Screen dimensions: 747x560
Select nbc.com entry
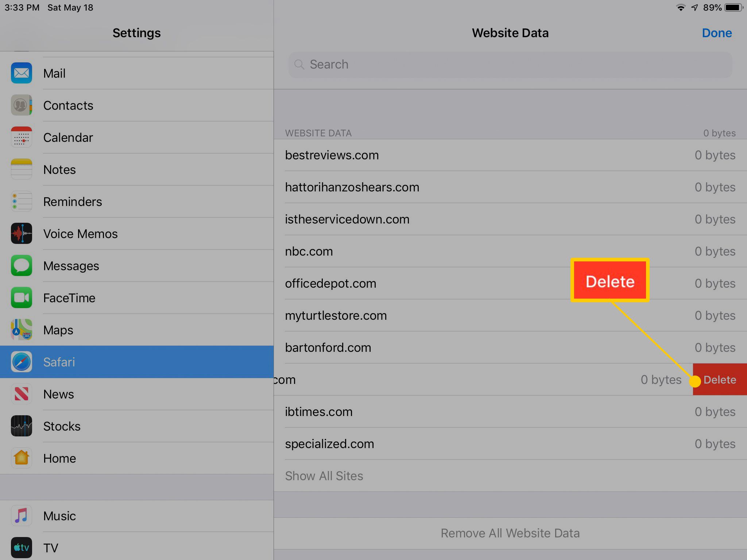(x=510, y=251)
